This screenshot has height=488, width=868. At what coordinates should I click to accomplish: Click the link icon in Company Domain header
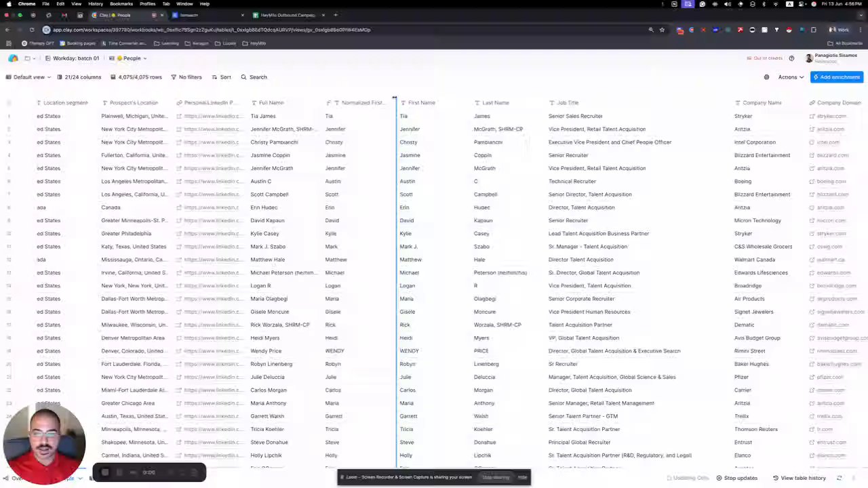pyautogui.click(x=812, y=103)
